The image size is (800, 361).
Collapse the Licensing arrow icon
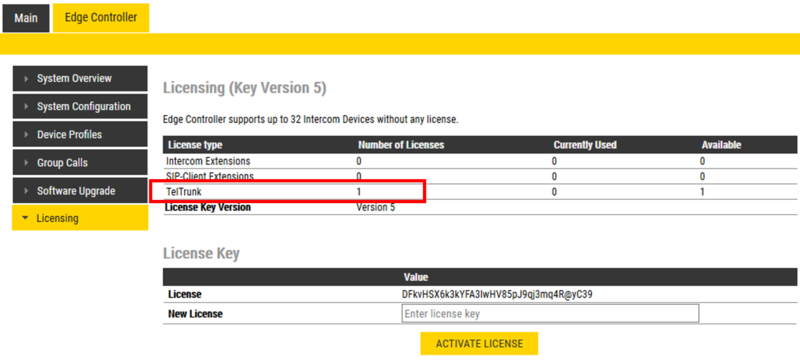tap(26, 219)
